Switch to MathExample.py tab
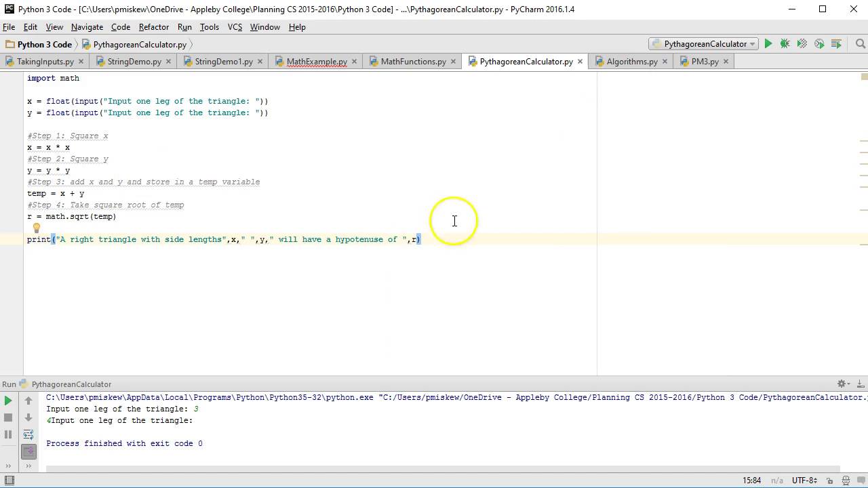The height and width of the screenshot is (488, 868). coord(317,62)
